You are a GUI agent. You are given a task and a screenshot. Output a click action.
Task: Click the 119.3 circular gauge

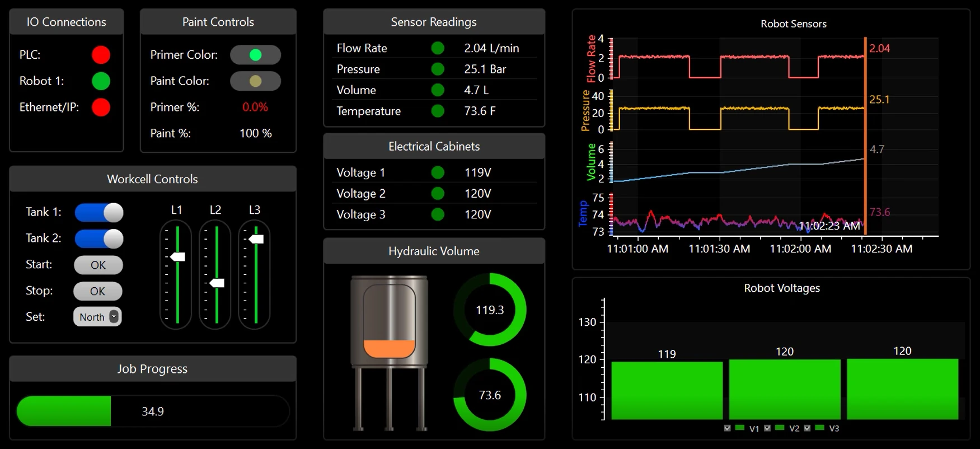[490, 310]
